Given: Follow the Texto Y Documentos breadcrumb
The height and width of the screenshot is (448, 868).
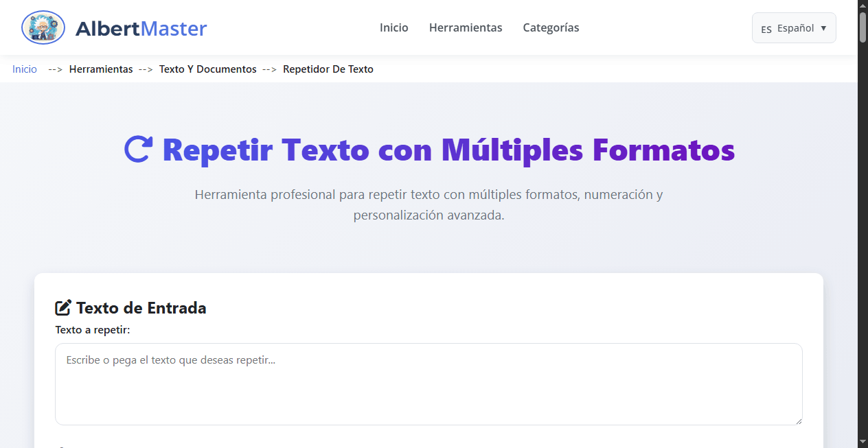Looking at the screenshot, I should [207, 69].
